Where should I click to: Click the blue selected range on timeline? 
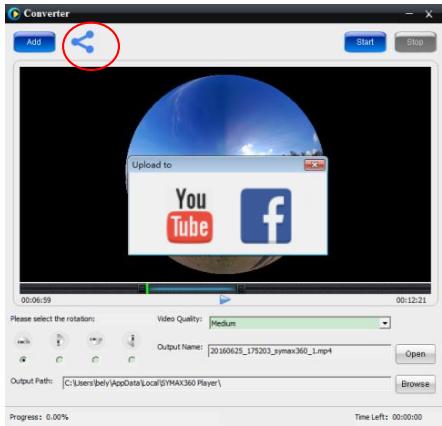[193, 289]
